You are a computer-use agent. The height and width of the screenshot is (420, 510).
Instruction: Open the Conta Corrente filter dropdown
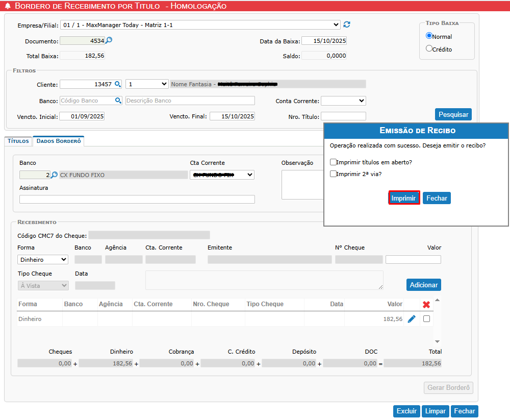343,101
